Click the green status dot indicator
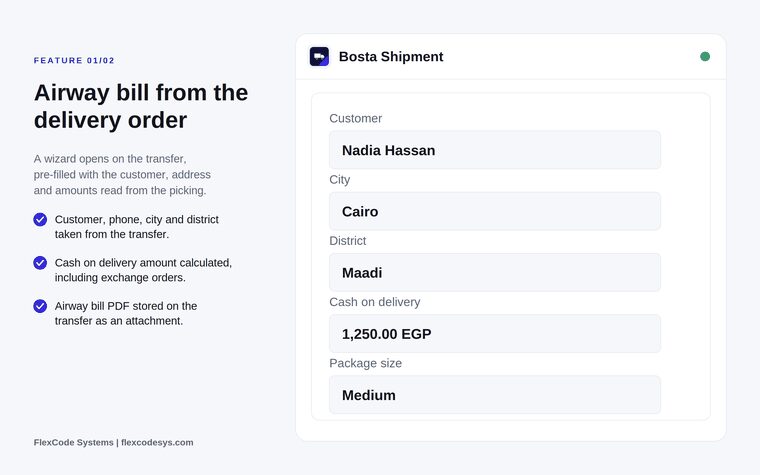The image size is (760, 475). click(x=705, y=57)
